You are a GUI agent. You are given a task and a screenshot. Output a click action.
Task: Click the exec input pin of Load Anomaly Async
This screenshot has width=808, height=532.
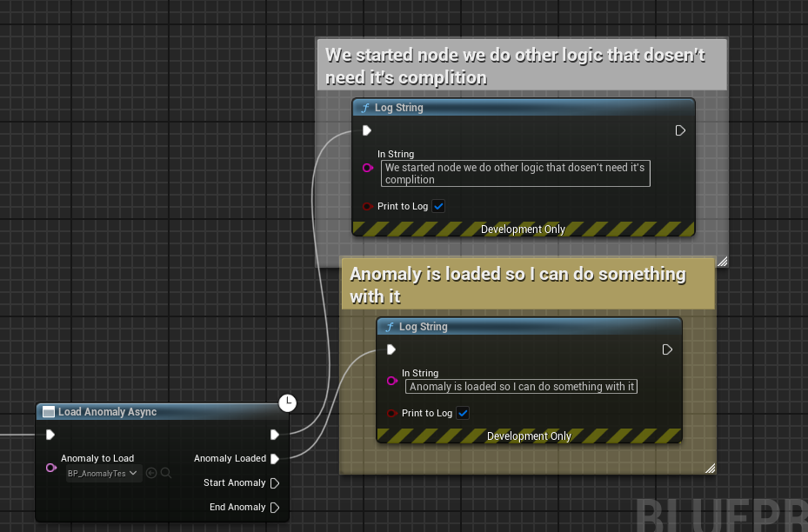pos(50,435)
